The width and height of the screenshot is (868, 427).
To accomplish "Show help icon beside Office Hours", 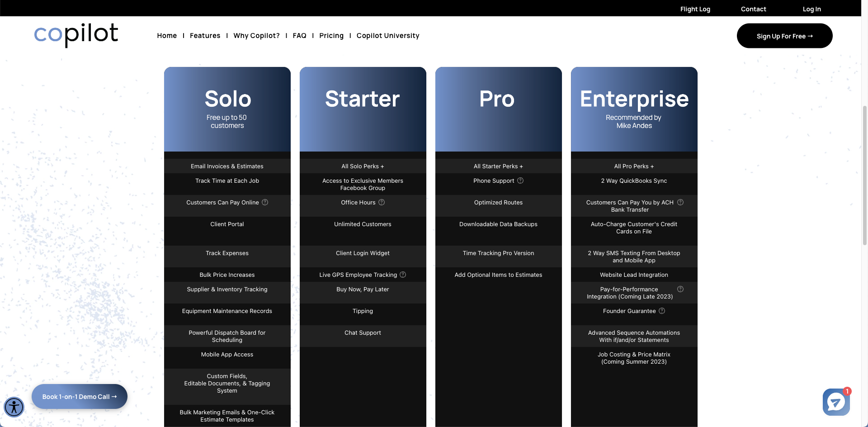I will click(x=382, y=202).
